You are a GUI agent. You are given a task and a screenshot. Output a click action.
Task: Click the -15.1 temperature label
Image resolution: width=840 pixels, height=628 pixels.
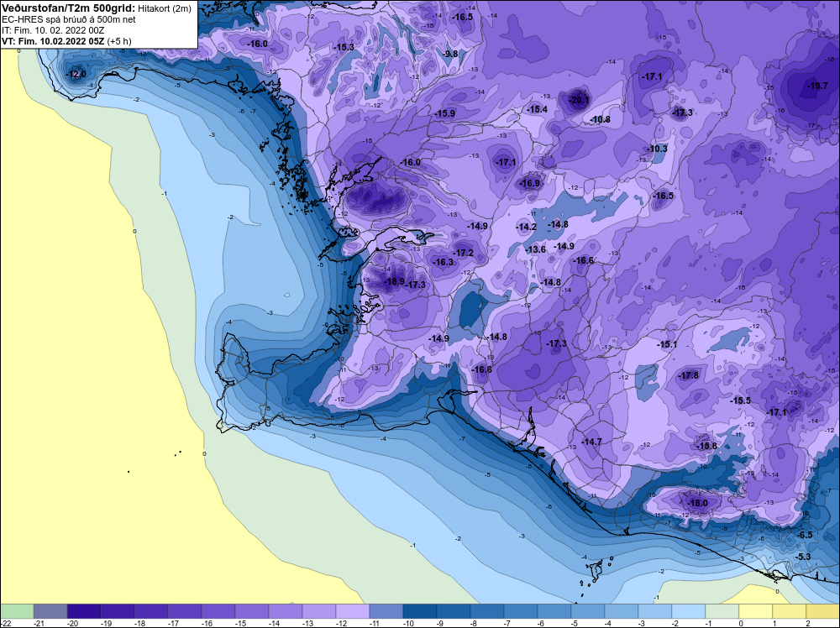point(667,345)
